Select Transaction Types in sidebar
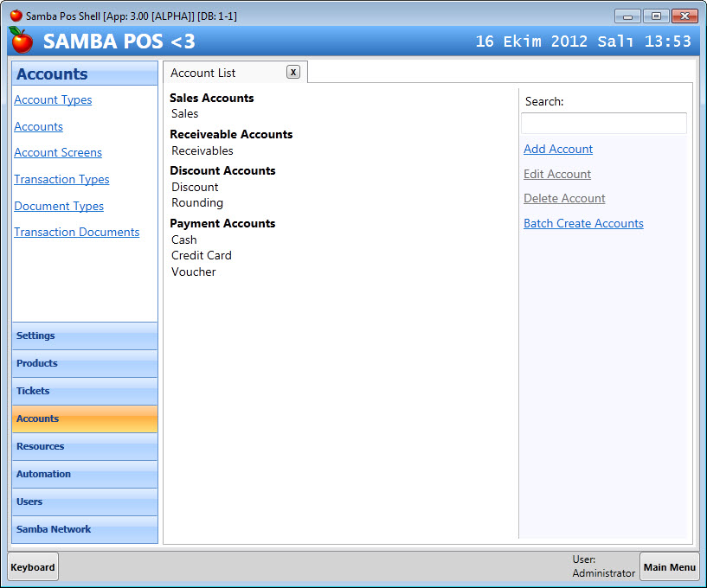Viewport: 707px width, 588px height. [x=61, y=179]
